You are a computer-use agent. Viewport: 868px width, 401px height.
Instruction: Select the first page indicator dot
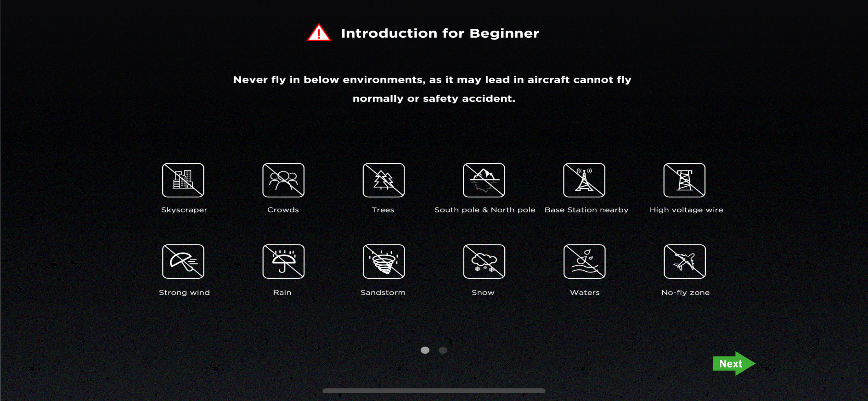[x=425, y=350]
